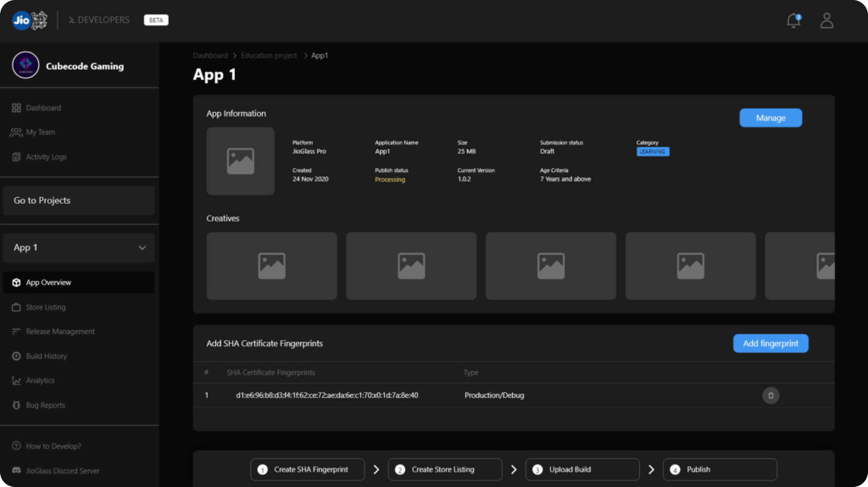
Task: Open the user profile icon
Action: (x=826, y=20)
